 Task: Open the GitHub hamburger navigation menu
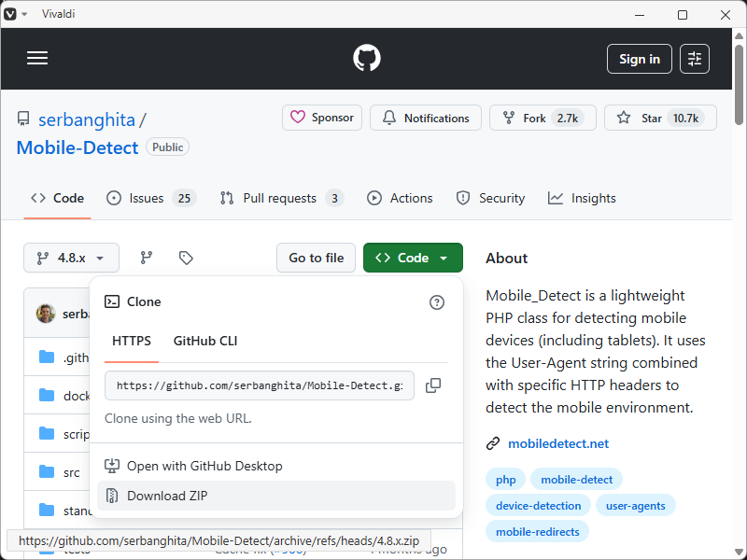coord(37,58)
